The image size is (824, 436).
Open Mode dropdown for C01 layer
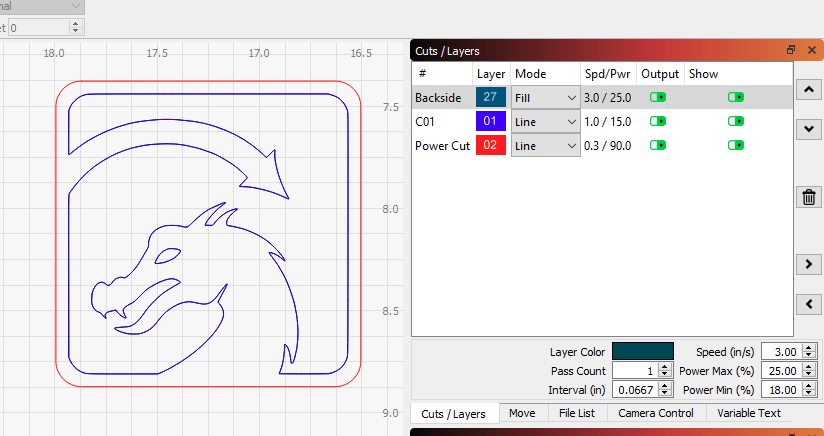[x=545, y=121]
